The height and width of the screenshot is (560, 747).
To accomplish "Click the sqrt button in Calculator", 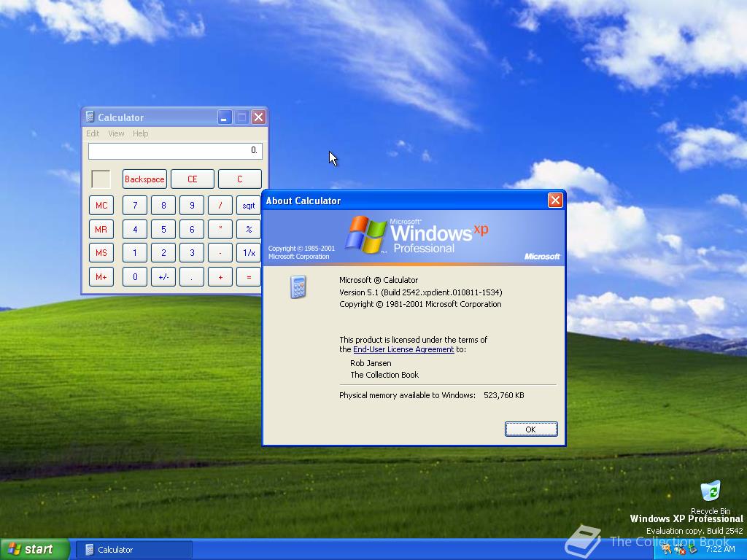I will 249,205.
